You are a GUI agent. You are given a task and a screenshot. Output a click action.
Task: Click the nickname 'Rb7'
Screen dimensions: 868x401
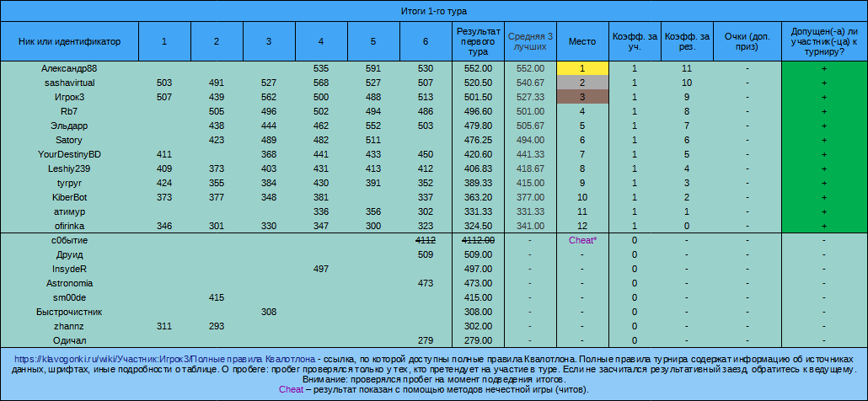tap(70, 111)
